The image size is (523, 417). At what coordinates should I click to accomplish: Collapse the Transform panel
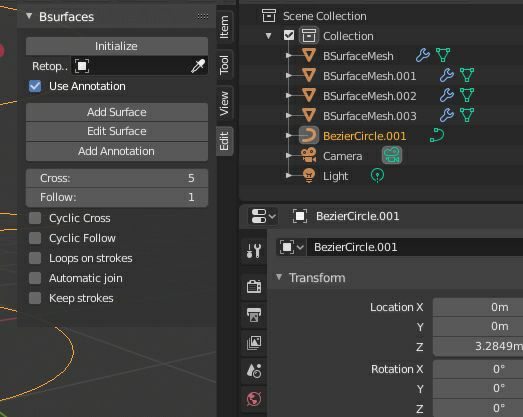(279, 277)
